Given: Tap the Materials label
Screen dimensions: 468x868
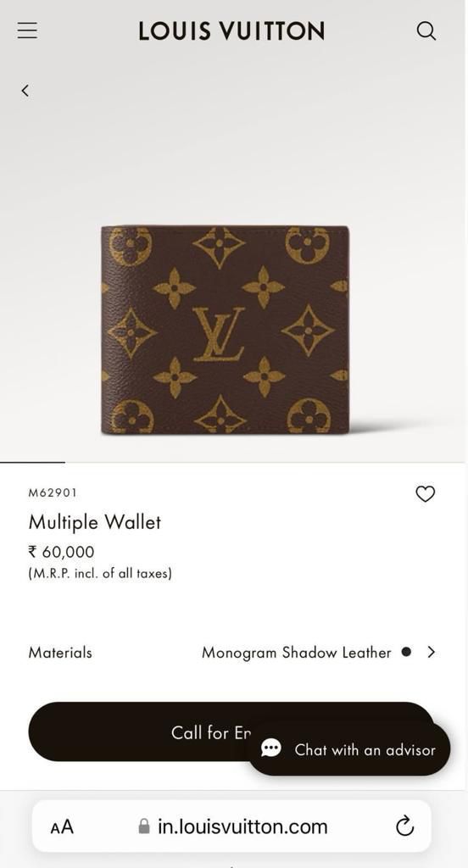Looking at the screenshot, I should [60, 653].
